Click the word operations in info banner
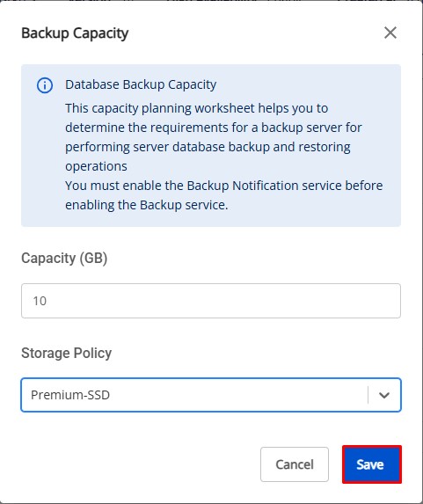This screenshot has height=504, width=423. point(96,166)
